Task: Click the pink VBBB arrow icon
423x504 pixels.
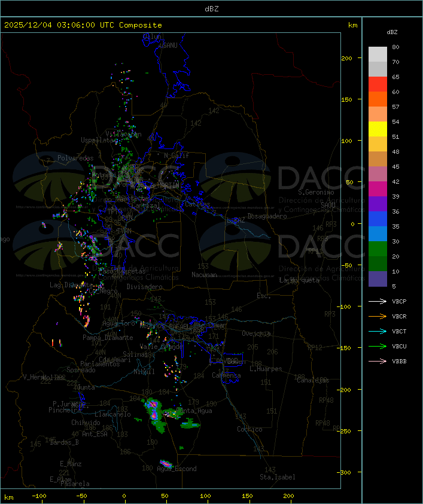Action: [x=378, y=362]
